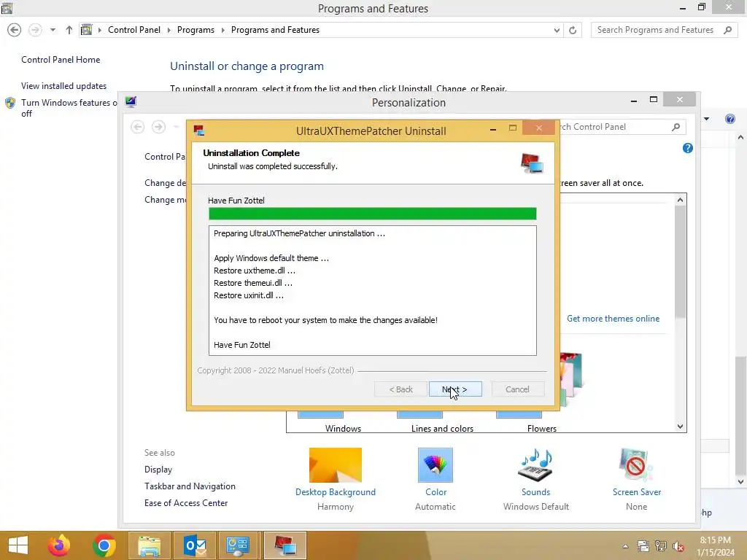The image size is (747, 560).
Task: Open address bar history dropdown
Action: point(557,30)
